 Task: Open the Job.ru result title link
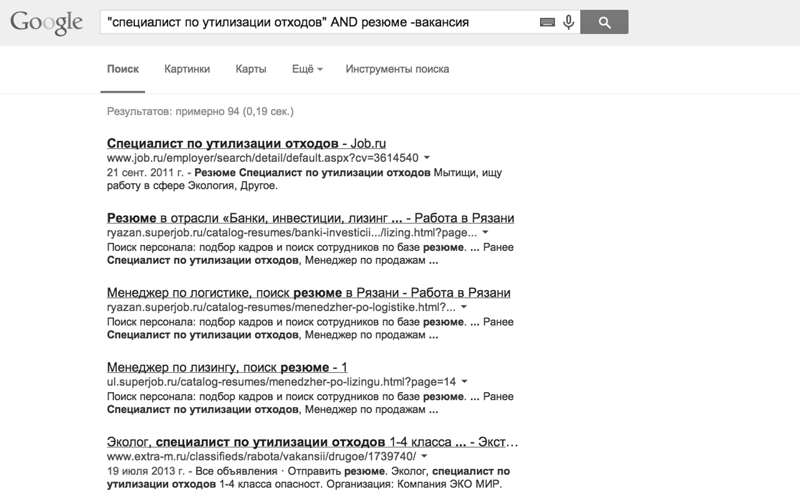pyautogui.click(x=248, y=143)
